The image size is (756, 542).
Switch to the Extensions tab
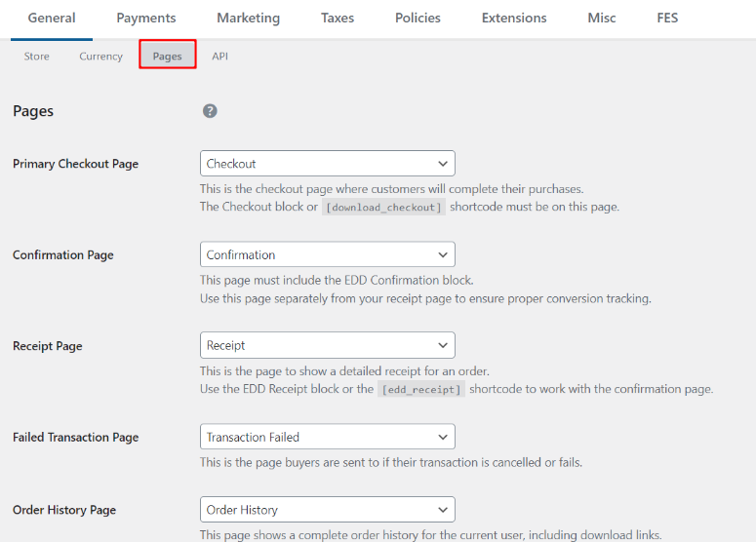pos(514,19)
